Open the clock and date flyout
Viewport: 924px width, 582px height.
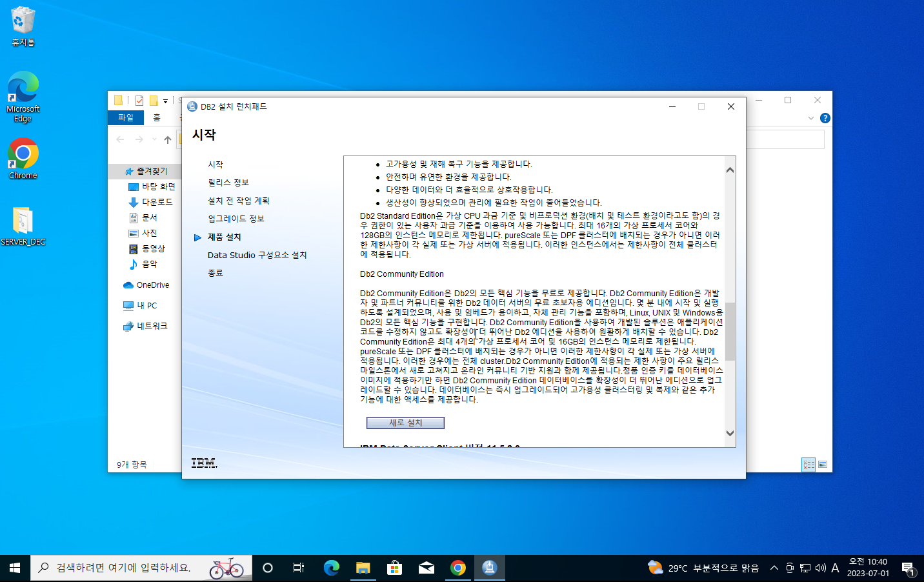click(868, 568)
